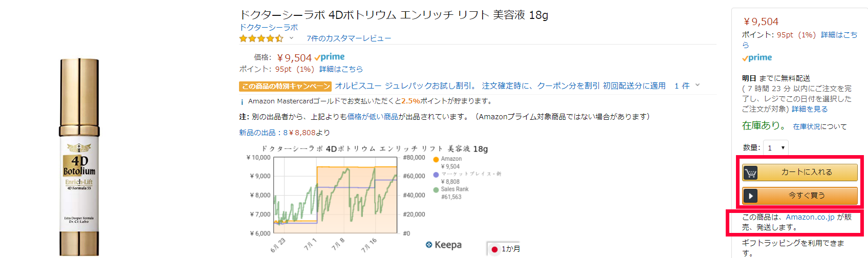Screen dimensions: 868x258
Task: Click the blue info icon beside Amazon Mastercard
Action: click(242, 102)
